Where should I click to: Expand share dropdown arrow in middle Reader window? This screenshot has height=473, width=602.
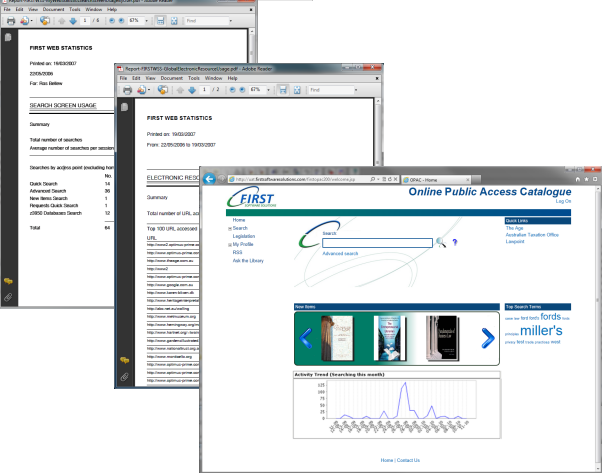149,90
